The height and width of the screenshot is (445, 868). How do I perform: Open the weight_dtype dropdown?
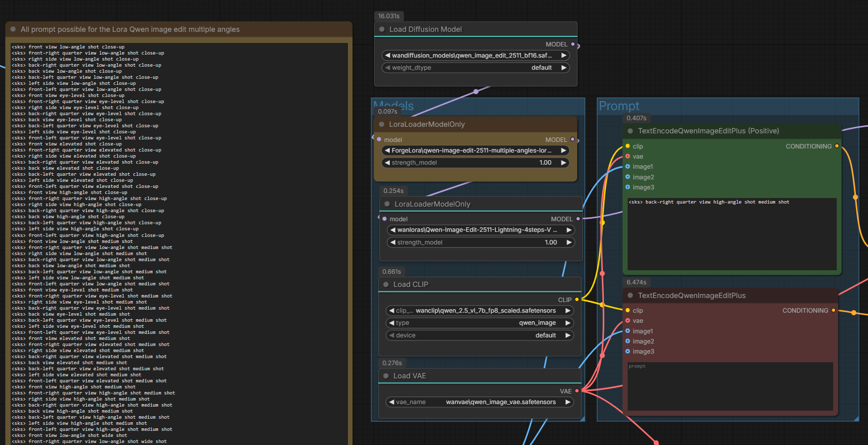475,68
